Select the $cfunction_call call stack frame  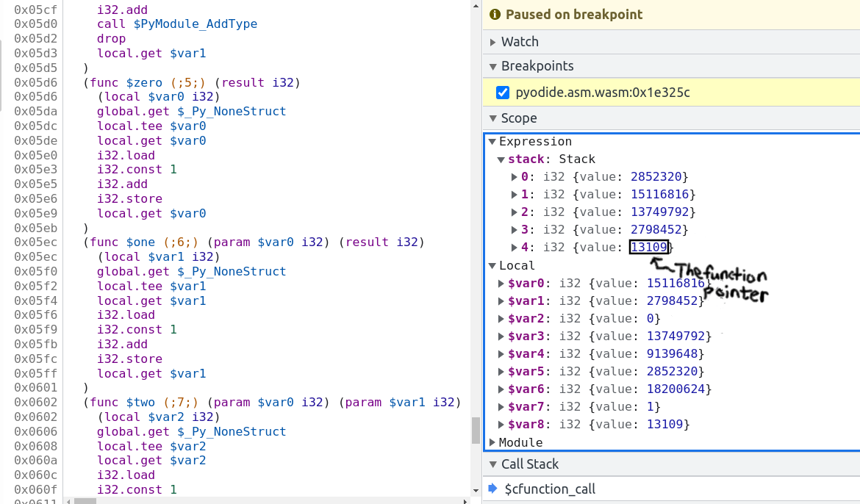(550, 489)
